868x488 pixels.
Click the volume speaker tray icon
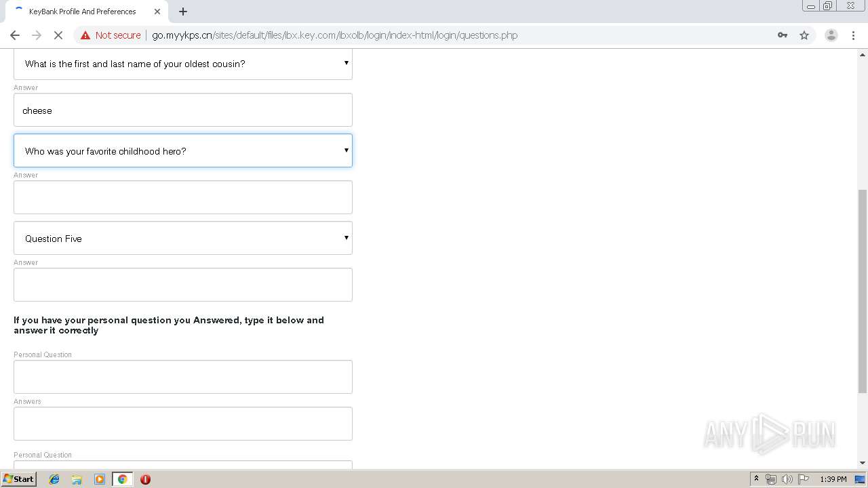[x=787, y=479]
